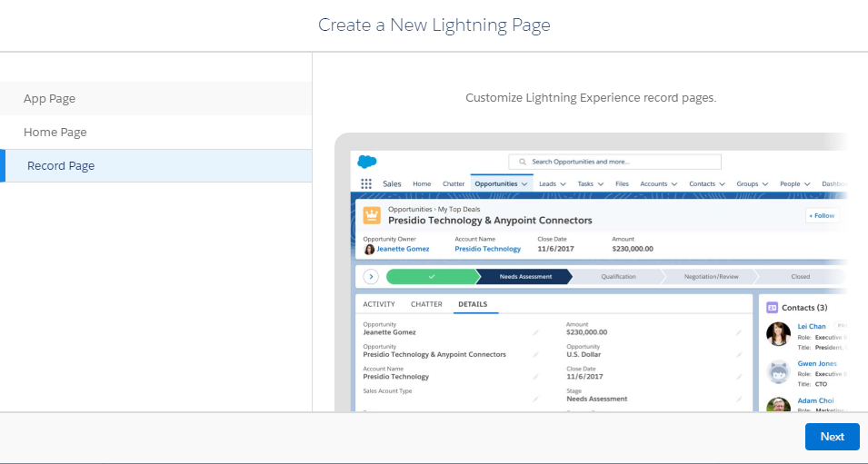Expand the Accounts tab dropdown arrow
This screenshot has width=868, height=464.
coord(674,184)
